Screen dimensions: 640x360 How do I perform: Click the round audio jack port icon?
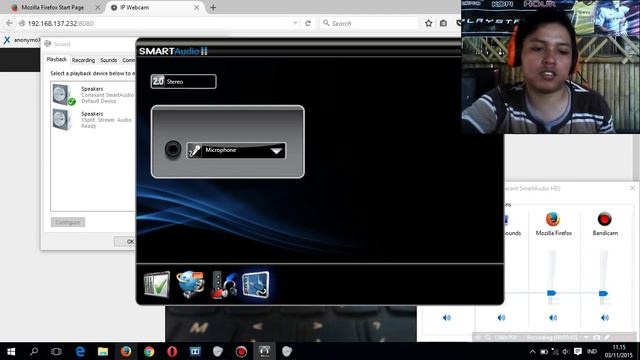173,149
